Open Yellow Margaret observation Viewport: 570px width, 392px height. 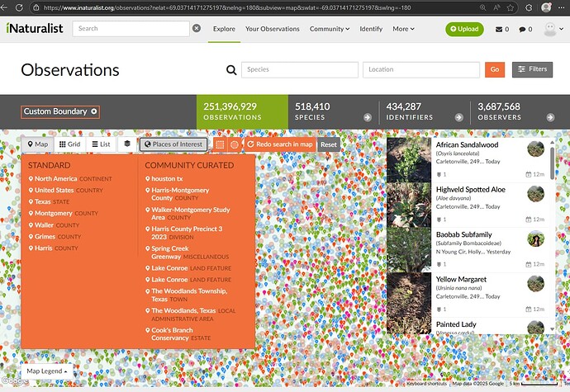point(461,280)
